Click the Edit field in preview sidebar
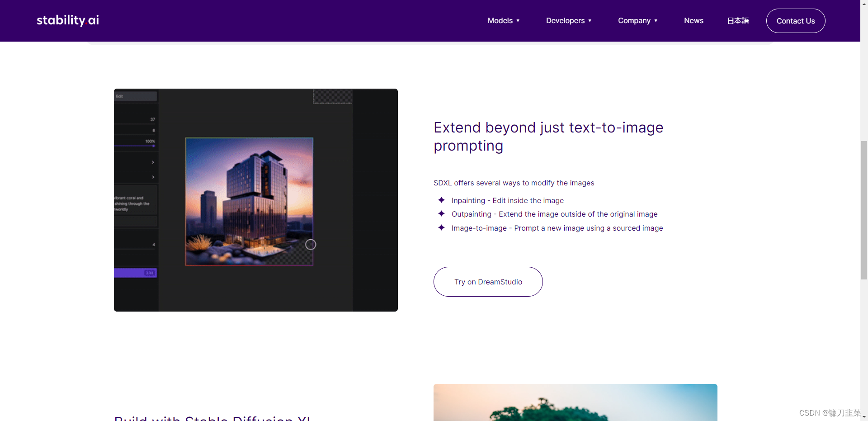The width and height of the screenshot is (868, 421). pyautogui.click(x=136, y=96)
